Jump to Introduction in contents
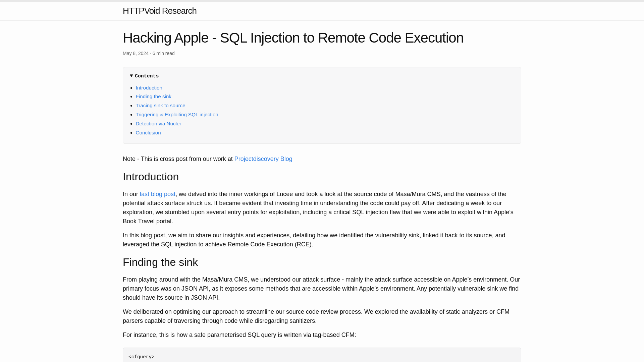 click(149, 87)
